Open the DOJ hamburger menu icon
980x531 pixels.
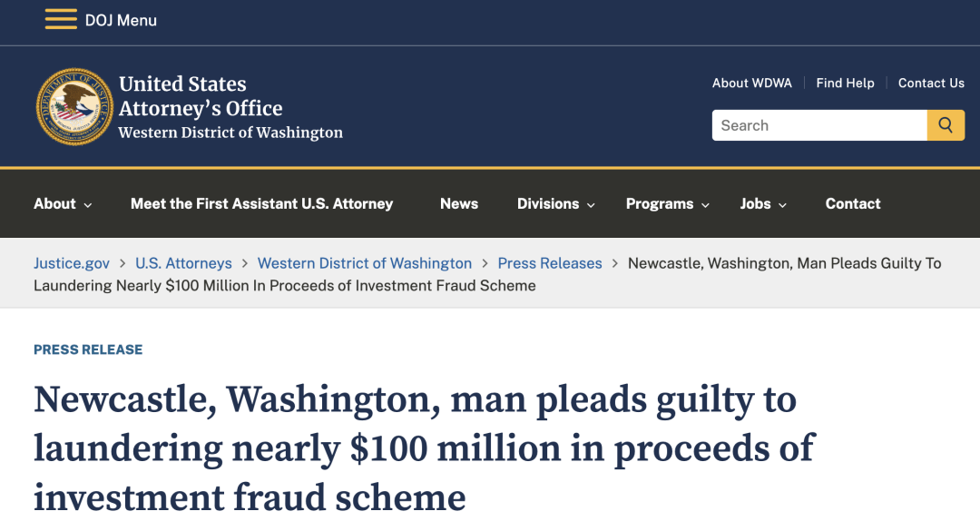[x=61, y=19]
